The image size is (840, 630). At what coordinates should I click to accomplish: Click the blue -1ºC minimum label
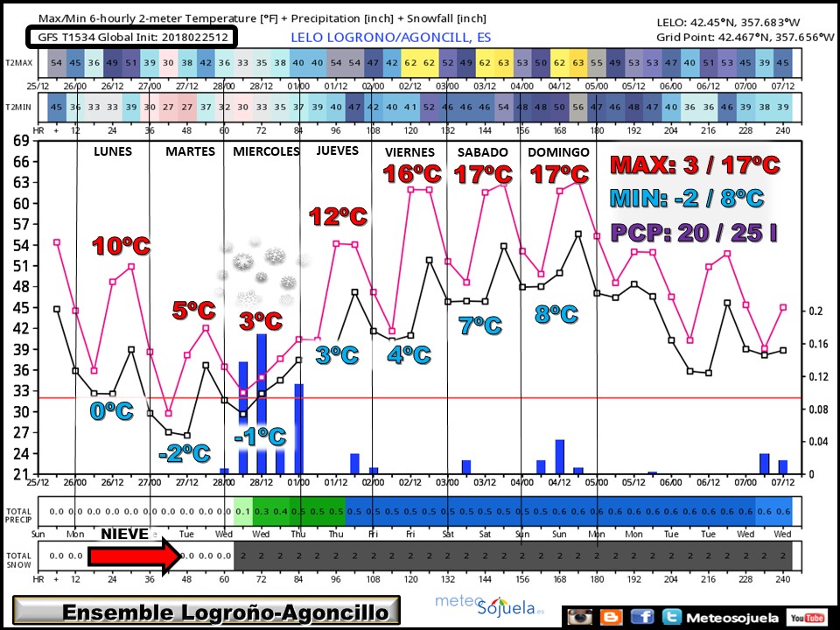(261, 437)
